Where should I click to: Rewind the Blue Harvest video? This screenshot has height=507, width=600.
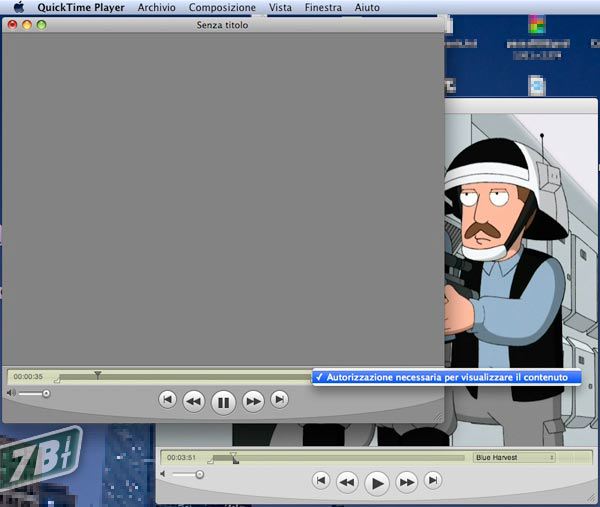347,483
